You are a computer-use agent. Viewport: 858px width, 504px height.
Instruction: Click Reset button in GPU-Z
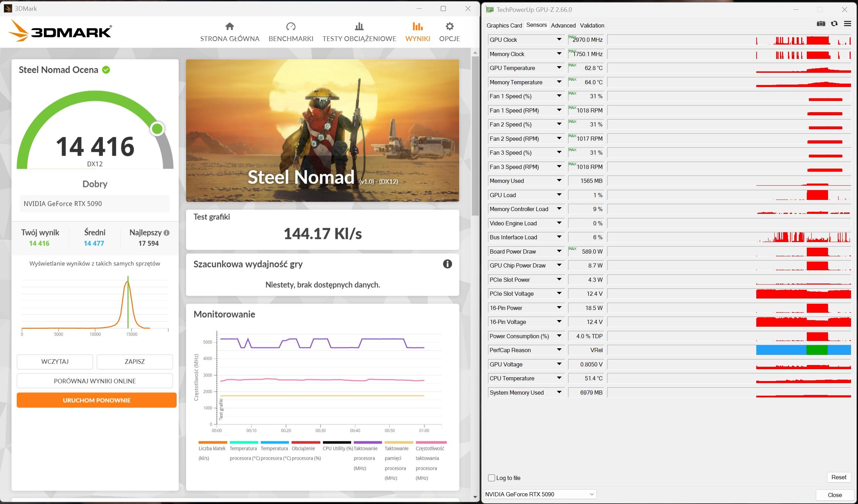click(x=838, y=477)
